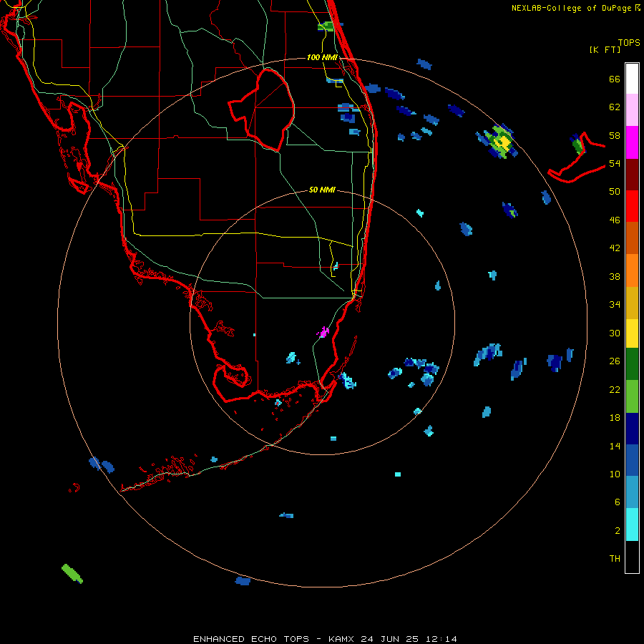Viewport: 644px width, 644px height.
Task: Select the dark orange legend swatch
Action: coord(632,238)
